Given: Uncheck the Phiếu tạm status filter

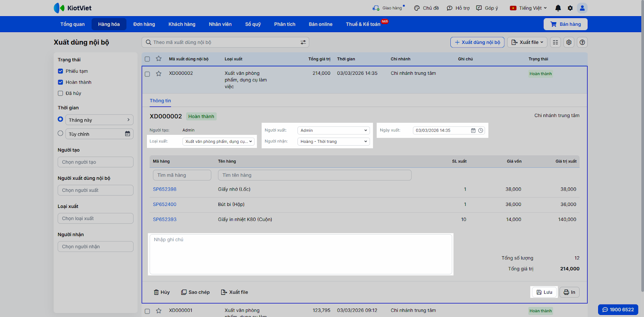Looking at the screenshot, I should 60,71.
